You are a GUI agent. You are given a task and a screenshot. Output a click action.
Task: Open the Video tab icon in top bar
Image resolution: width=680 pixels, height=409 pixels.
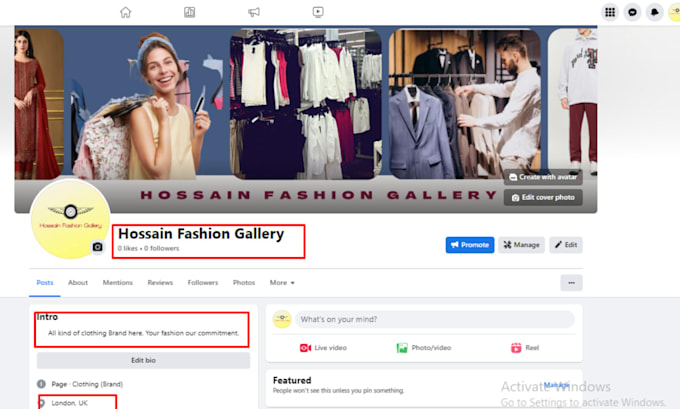[x=318, y=12]
